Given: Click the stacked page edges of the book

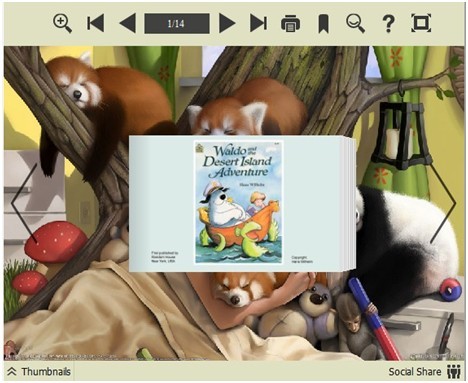Looking at the screenshot, I should (x=349, y=203).
